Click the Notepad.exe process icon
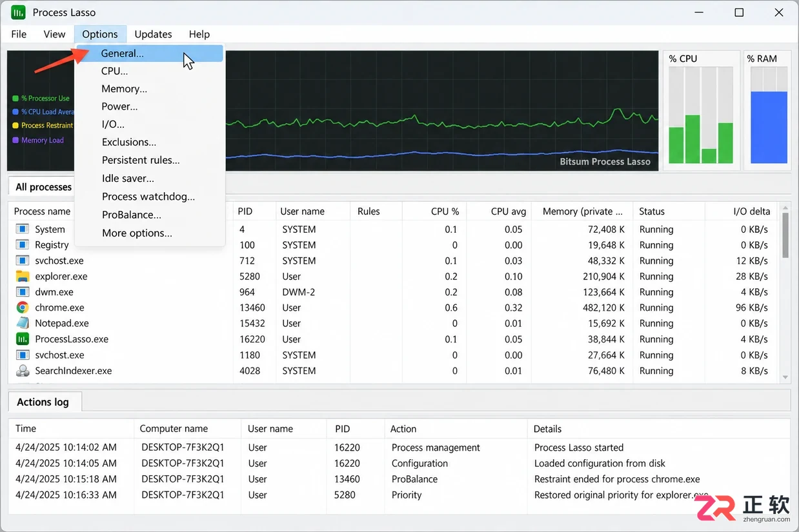Viewport: 799px width, 532px height. pyautogui.click(x=23, y=323)
